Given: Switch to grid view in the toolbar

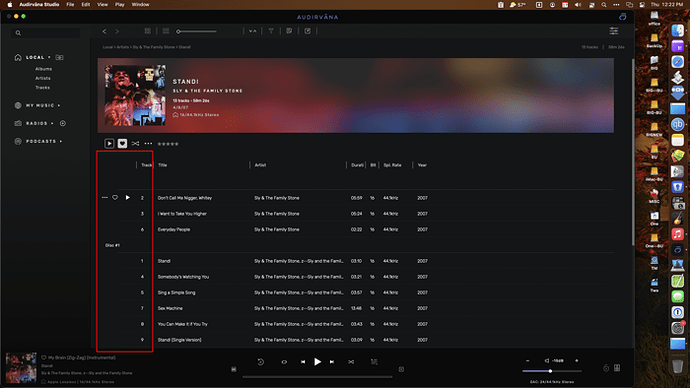Looking at the screenshot, I should [147, 31].
